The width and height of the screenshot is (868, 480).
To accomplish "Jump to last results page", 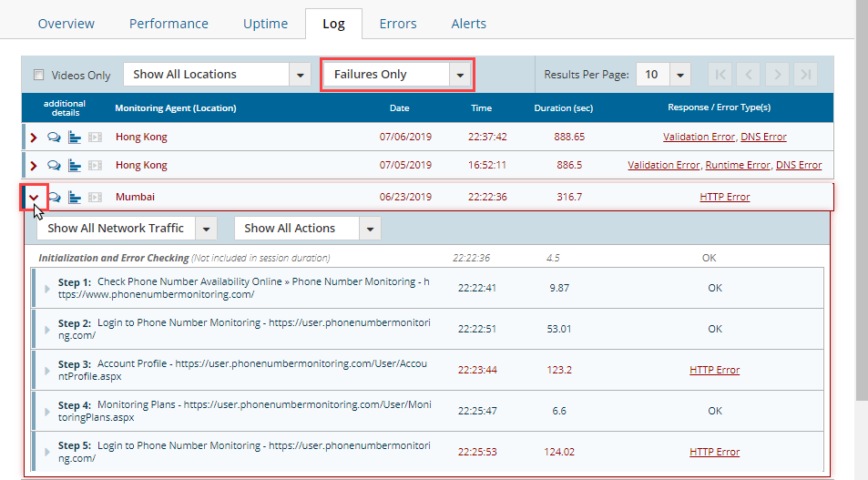I will coord(804,75).
